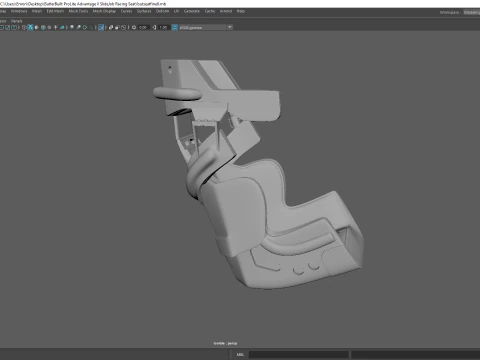Open the viewport Panels menu

tap(16, 21)
